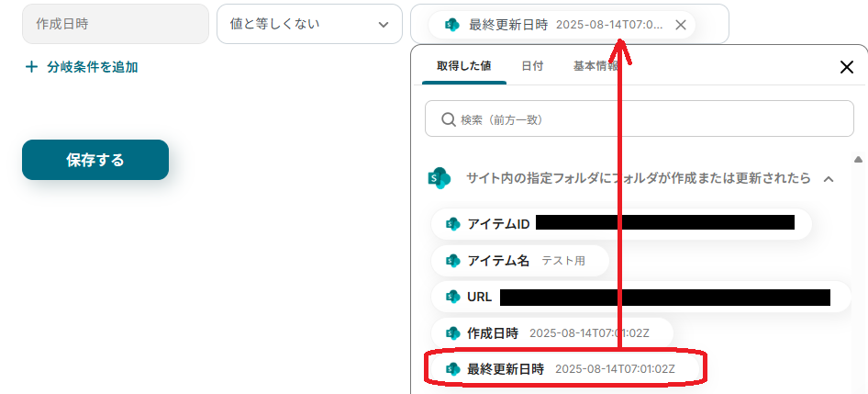The height and width of the screenshot is (394, 868).
Task: Click the plus icon beside 分岐条件を追加
Action: coord(31,68)
